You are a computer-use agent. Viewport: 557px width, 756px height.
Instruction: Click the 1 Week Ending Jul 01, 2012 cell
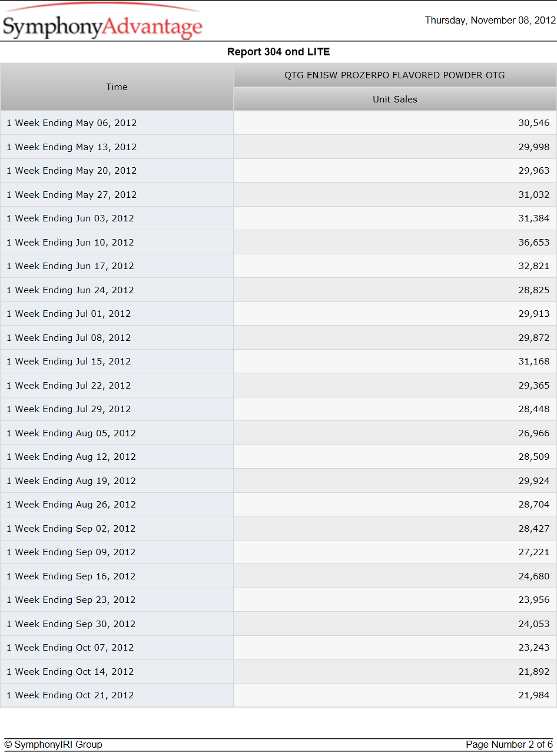point(117,314)
